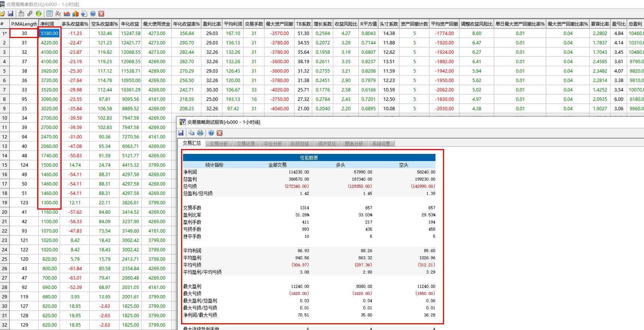Switch to the 资产变化 tab
The height and width of the screenshot is (330, 644).
(327, 144)
